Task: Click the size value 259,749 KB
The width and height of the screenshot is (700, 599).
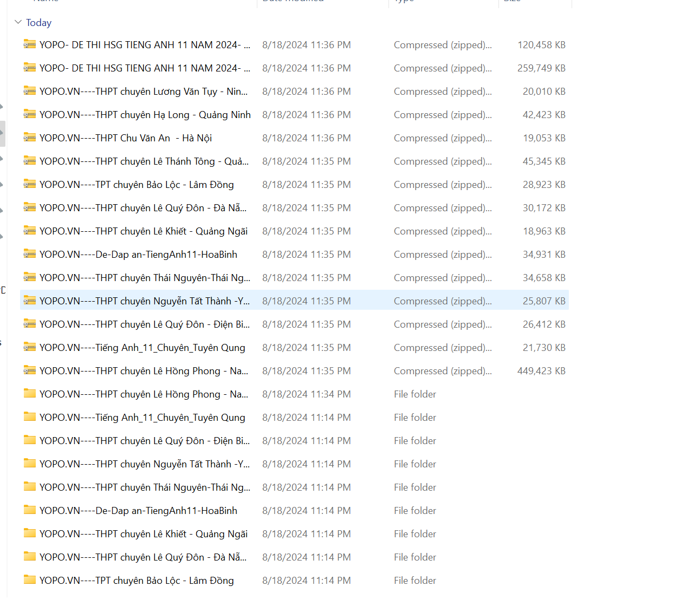Action: pyautogui.click(x=541, y=68)
